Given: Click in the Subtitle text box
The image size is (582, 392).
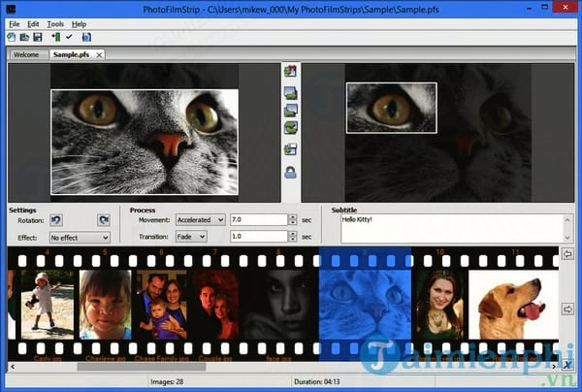Looking at the screenshot, I should click(452, 228).
